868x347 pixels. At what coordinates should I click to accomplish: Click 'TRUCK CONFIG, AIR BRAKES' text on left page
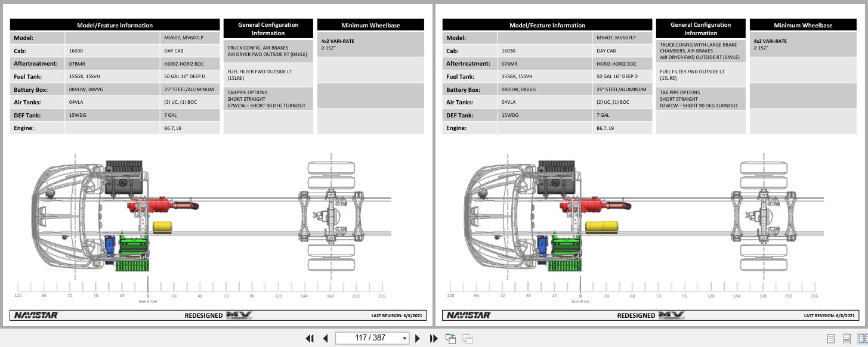[x=257, y=47]
